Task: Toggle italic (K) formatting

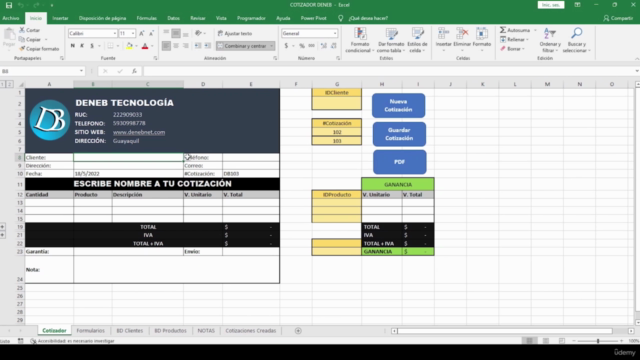Action: 82,46
